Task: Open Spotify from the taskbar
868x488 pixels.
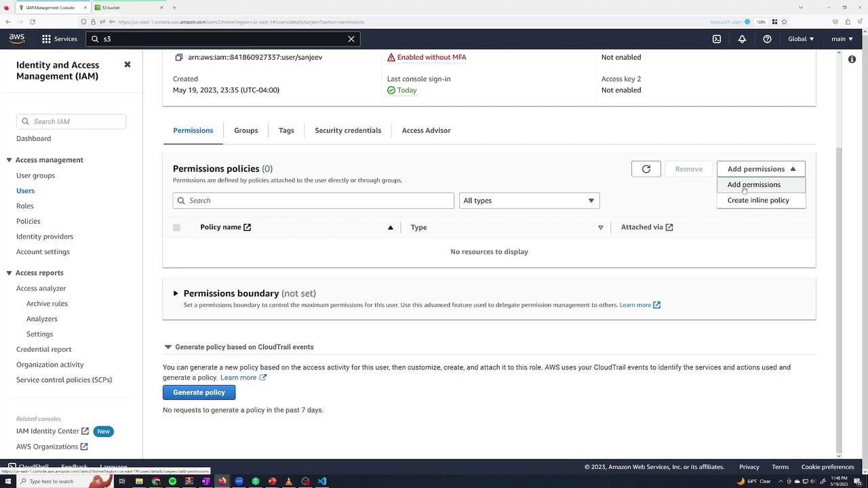Action: [172, 481]
